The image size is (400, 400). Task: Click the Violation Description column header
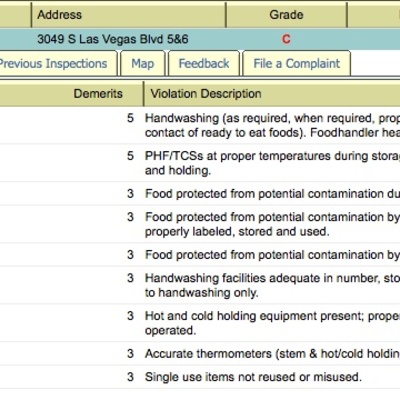tap(272, 94)
